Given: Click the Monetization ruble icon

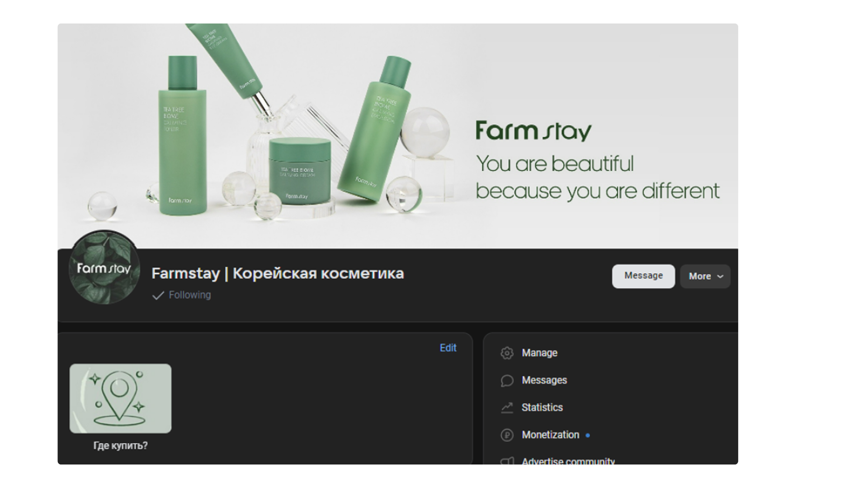Looking at the screenshot, I should 507,435.
